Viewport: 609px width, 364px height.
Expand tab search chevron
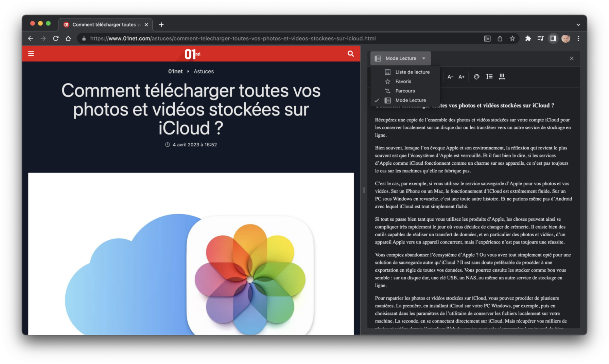pos(578,24)
